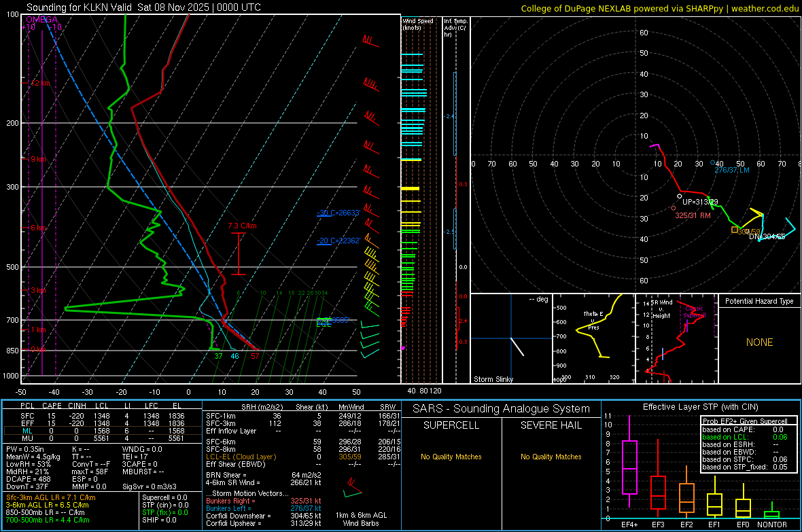Click the 'Supercell = 0.0' index

tap(164, 497)
